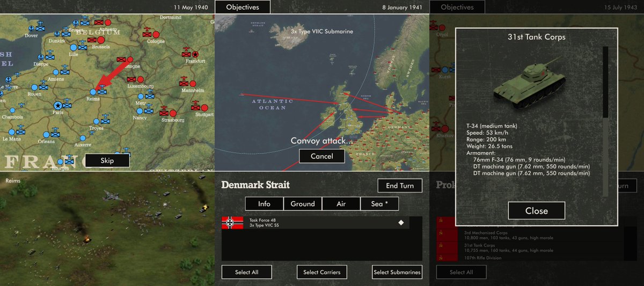Select the Le Mans city circle

coord(11,131)
